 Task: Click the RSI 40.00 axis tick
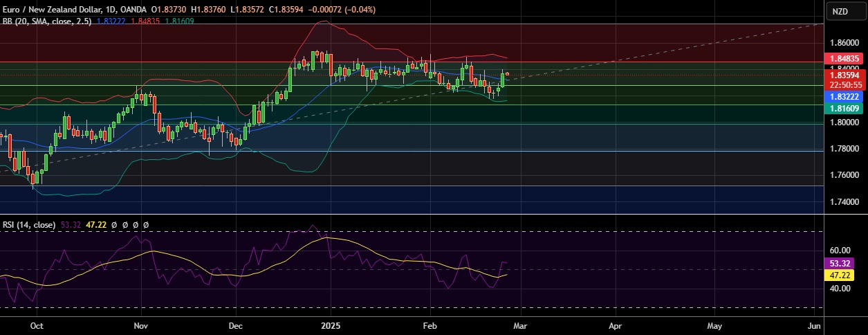click(x=839, y=289)
